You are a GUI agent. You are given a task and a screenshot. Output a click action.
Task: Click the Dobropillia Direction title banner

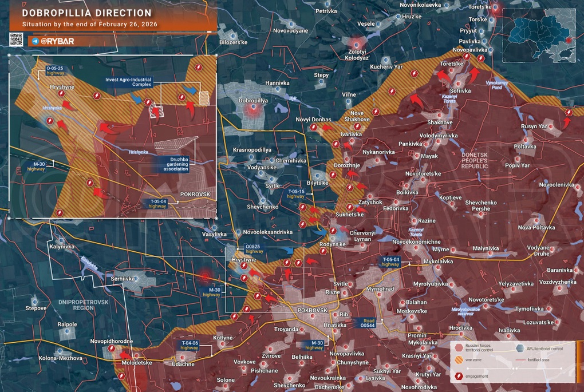point(86,13)
